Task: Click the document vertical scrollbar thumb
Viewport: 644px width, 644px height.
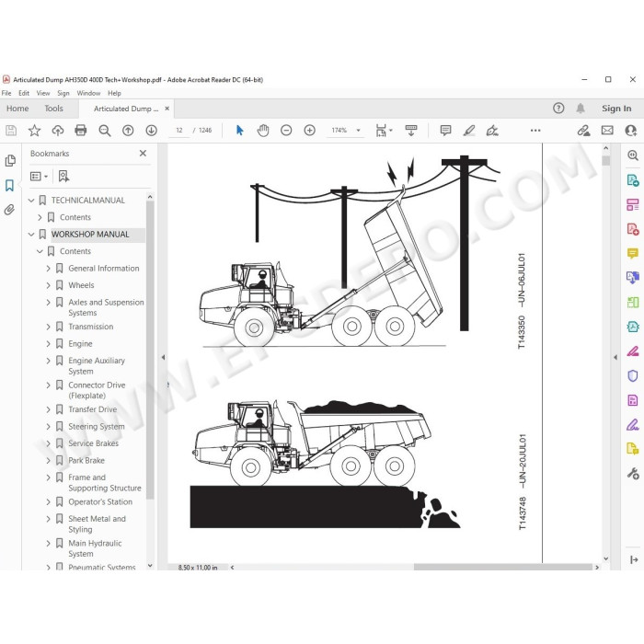Action: pos(605,160)
